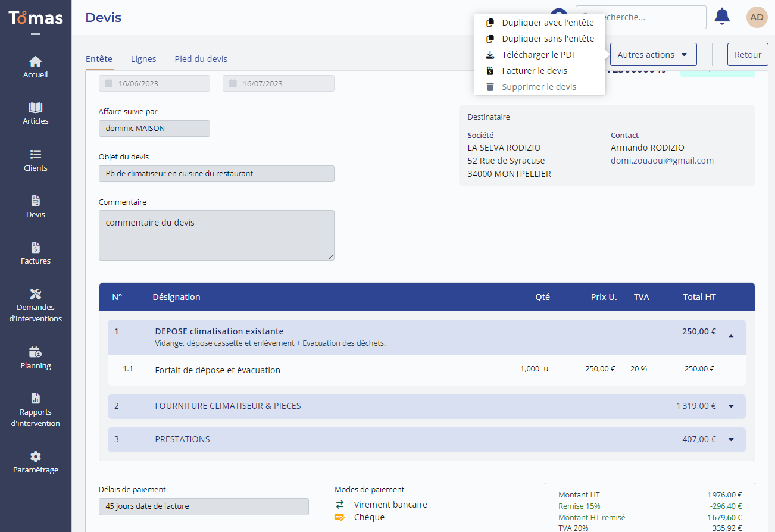The width and height of the screenshot is (775, 532).
Task: Open the AD user avatar
Action: [x=757, y=17]
